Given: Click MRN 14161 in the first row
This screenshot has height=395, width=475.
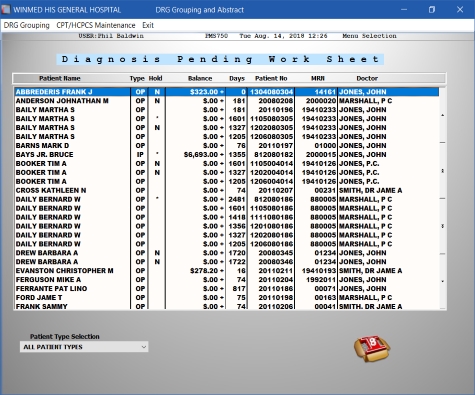Looking at the screenshot, I should (x=325, y=92).
